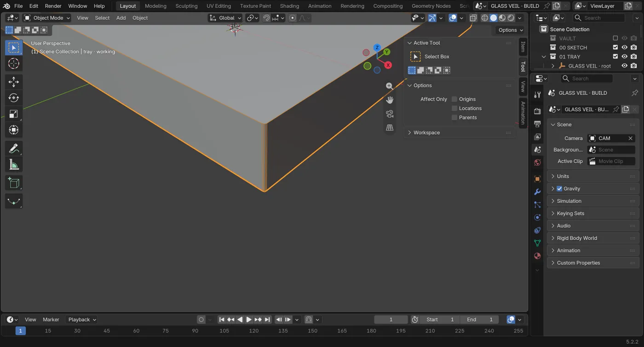Expand the GLASS VEIL · root item
Viewport: 644px width, 347px height.
[553, 66]
